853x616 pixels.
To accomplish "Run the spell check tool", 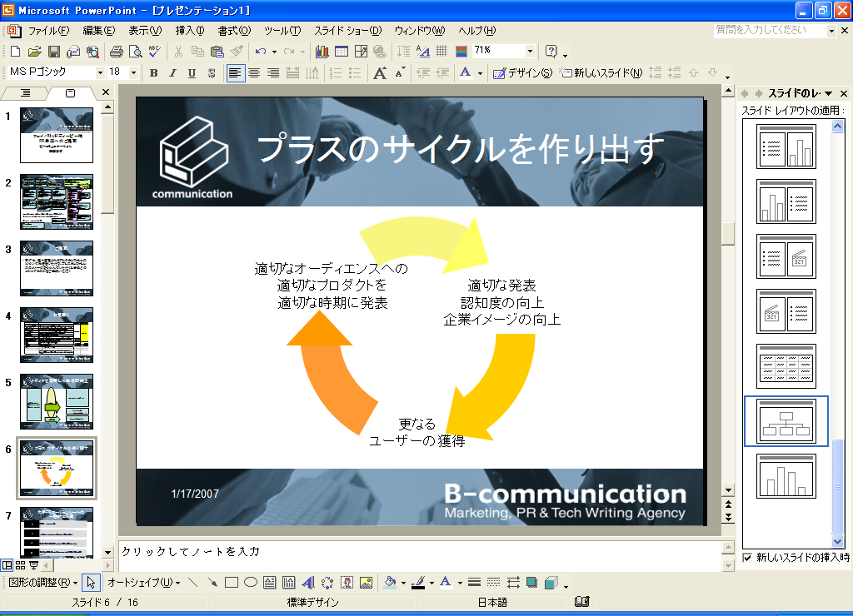I will (x=154, y=52).
